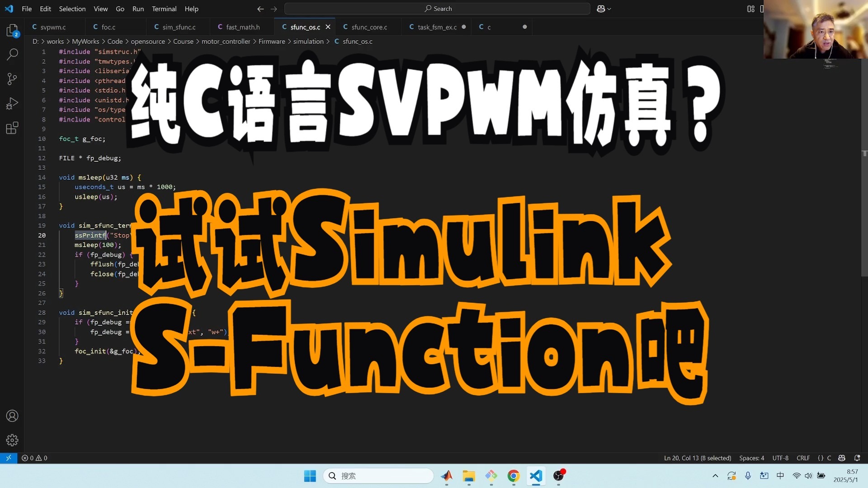868x488 pixels.
Task: Close the sfunc_os.c tab
Action: click(328, 27)
